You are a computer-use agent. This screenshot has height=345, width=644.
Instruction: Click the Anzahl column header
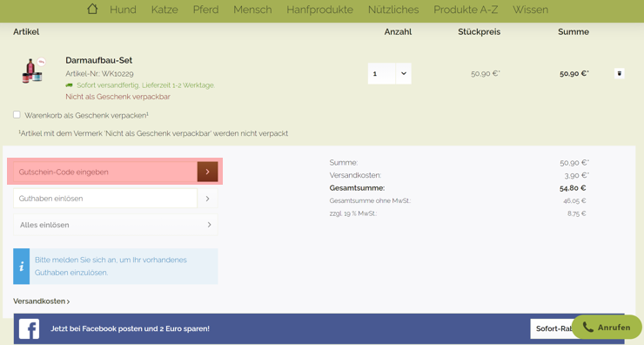tap(398, 31)
